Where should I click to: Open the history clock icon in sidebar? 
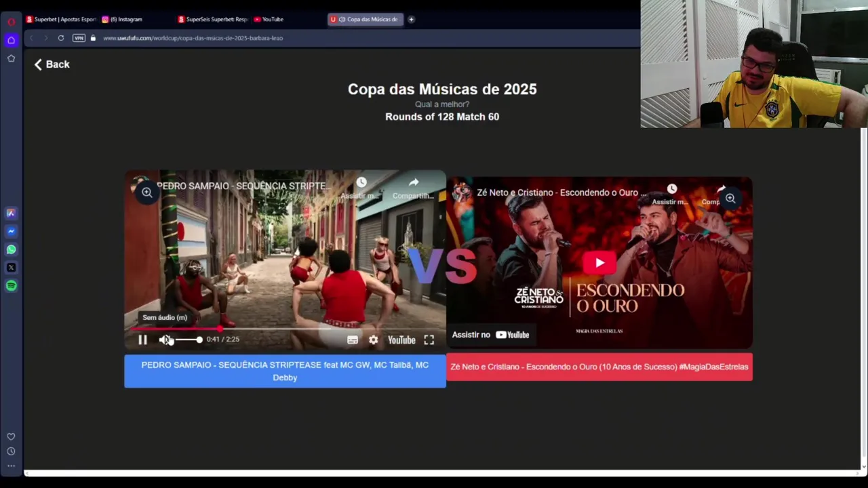tap(11, 451)
